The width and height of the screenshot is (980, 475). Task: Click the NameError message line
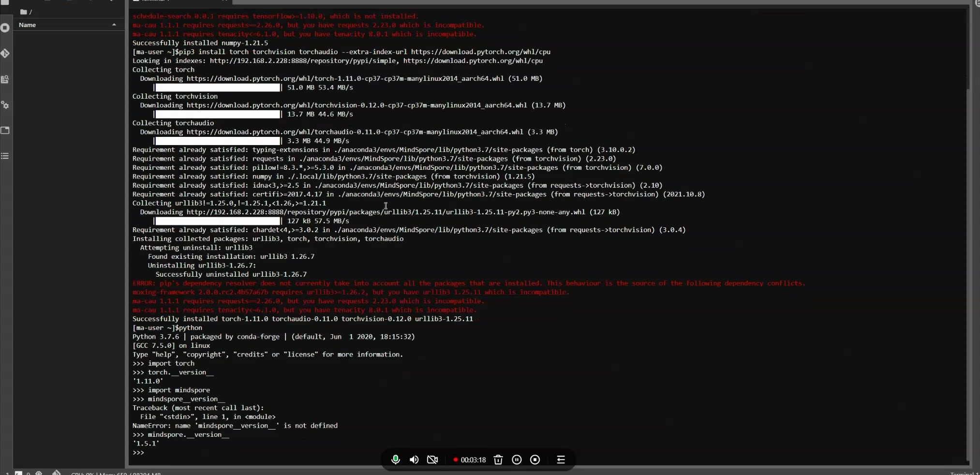point(235,426)
